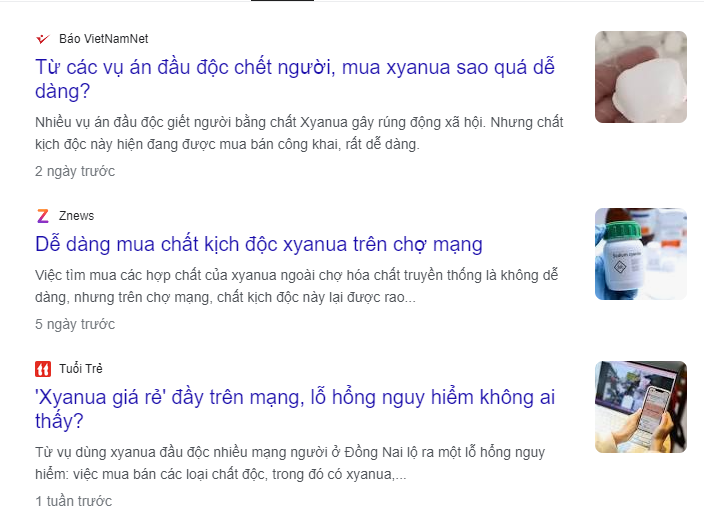Click the Znews Z logo icon
704x525 pixels.
coord(43,216)
